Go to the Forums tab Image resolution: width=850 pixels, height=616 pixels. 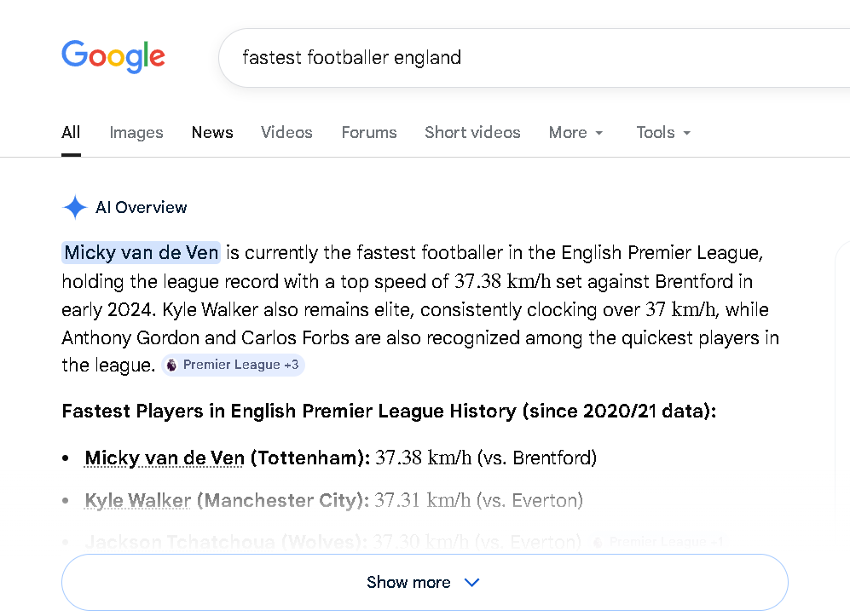click(x=369, y=132)
